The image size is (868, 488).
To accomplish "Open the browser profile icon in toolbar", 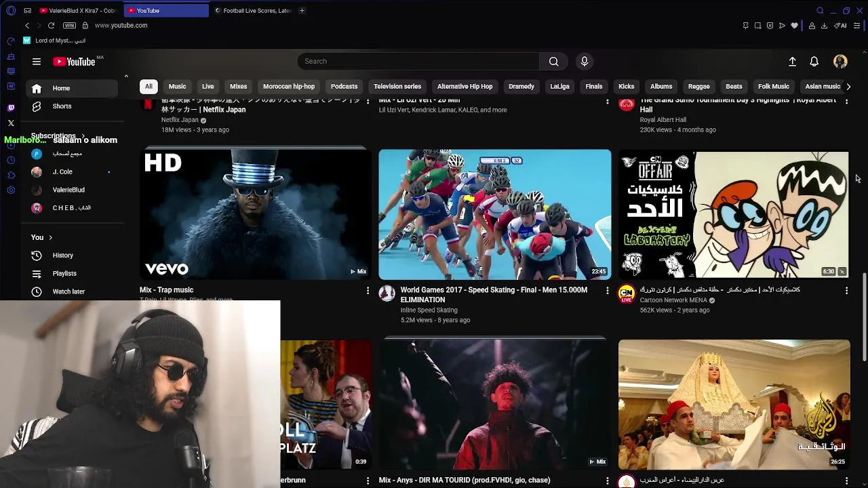I will [812, 26].
